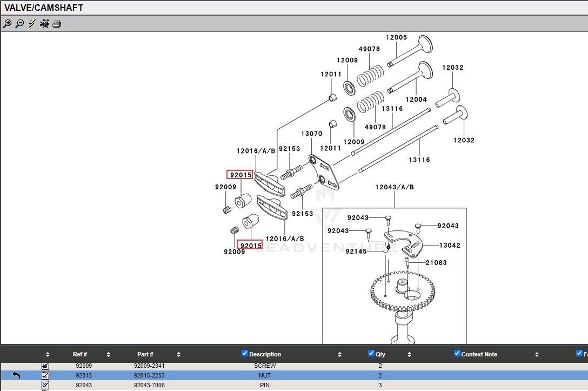The image size is (588, 391).
Task: Click the fit-to-selection toolbar icon
Action: point(44,24)
